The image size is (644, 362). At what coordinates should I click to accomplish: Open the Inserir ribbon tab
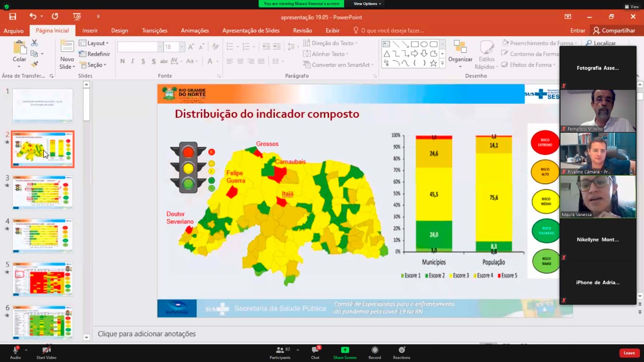pyautogui.click(x=90, y=31)
